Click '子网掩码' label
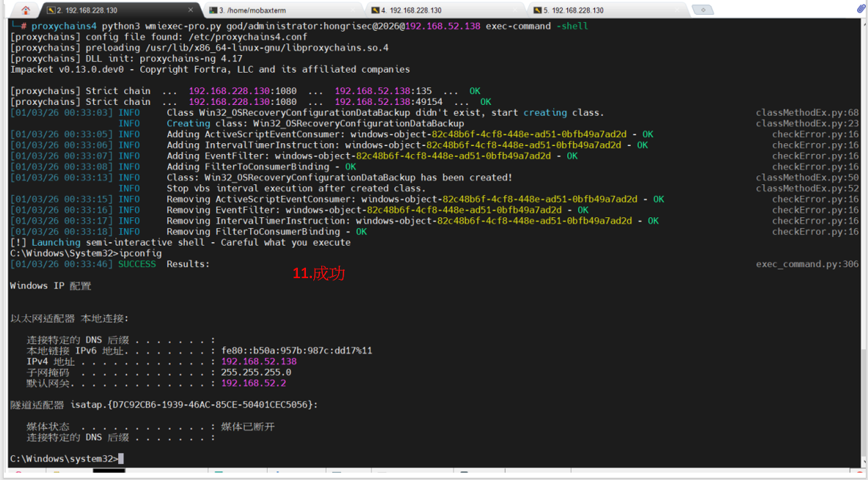Viewport: 868px width, 480px height. 48,372
